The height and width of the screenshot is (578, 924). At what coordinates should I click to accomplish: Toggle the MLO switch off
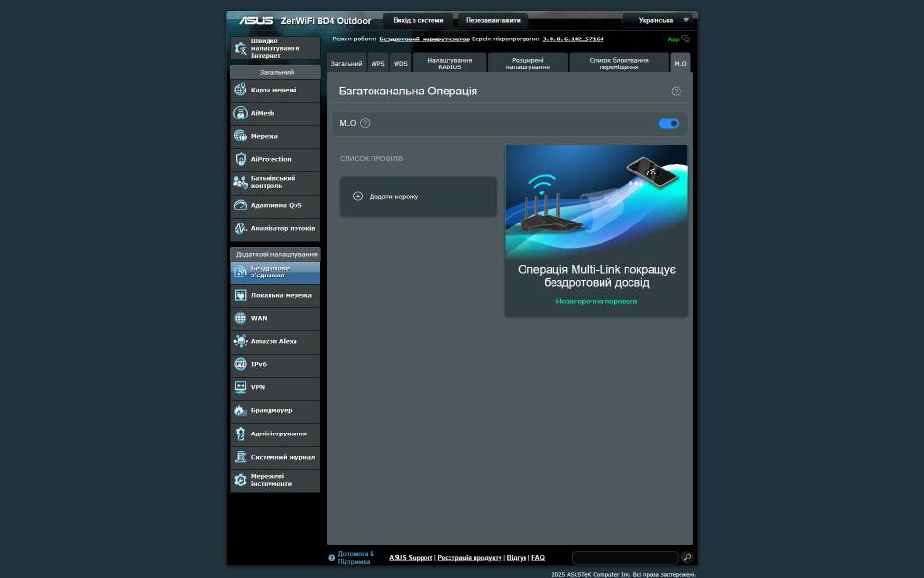(668, 123)
